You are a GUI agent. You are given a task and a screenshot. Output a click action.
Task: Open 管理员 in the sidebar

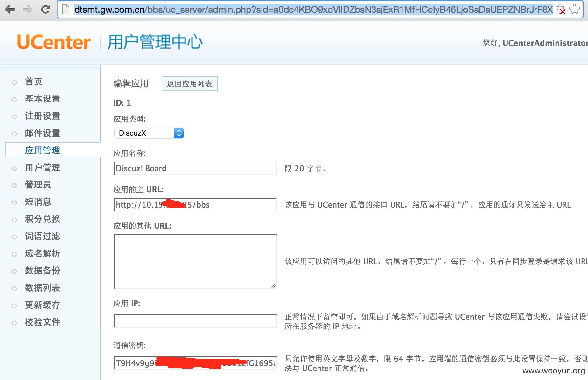tap(38, 185)
